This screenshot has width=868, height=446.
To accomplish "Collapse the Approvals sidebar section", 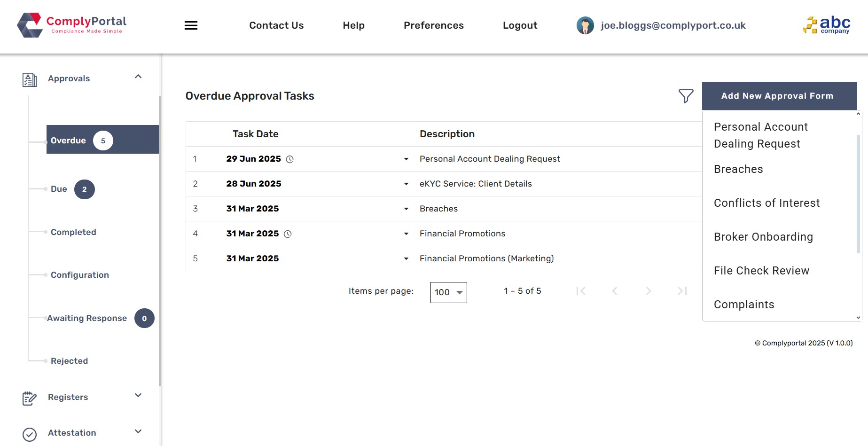I will point(138,77).
